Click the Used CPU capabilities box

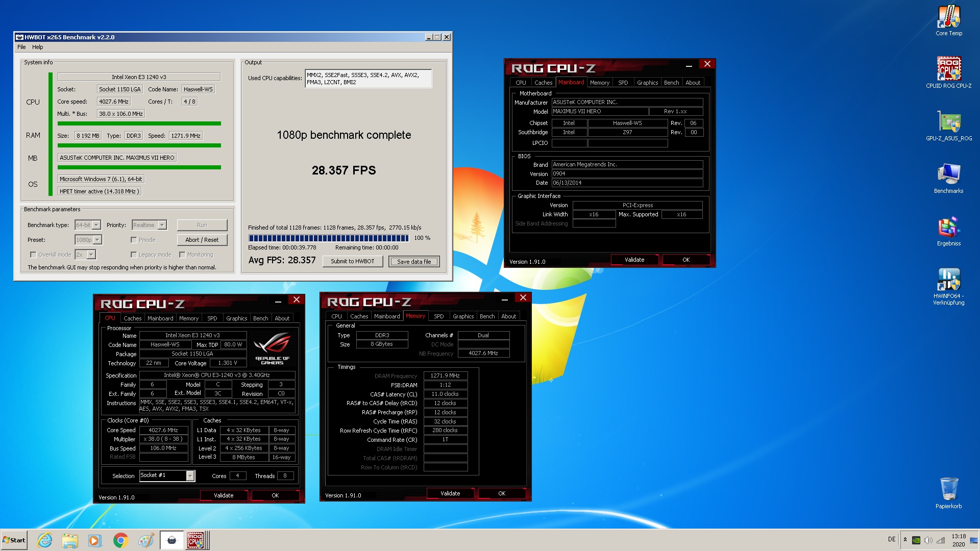(368, 79)
